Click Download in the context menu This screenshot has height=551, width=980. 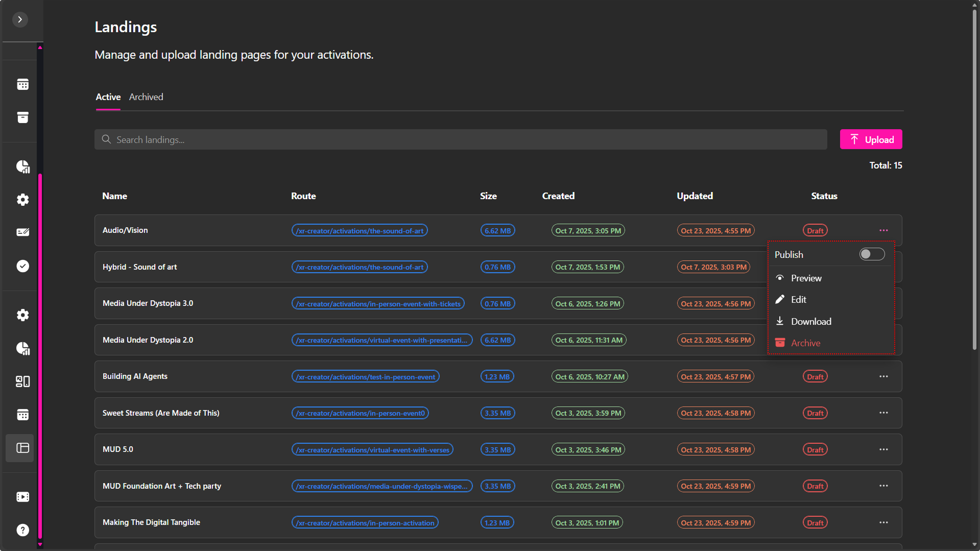[810, 322]
